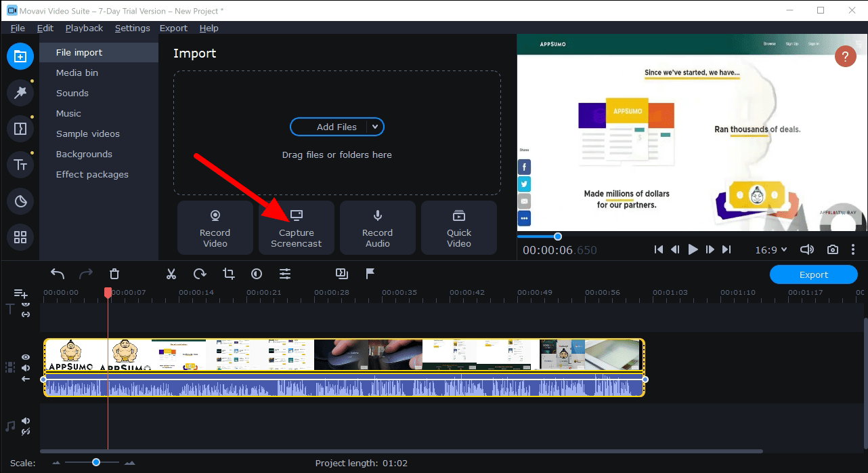Open the 16:9 aspect ratio dropdown
868x473 pixels.
(771, 249)
